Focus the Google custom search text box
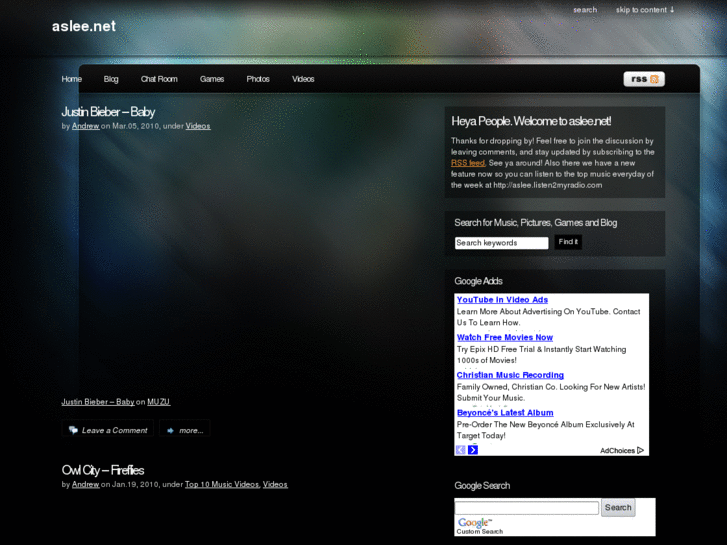This screenshot has width=727, height=545. click(527, 507)
